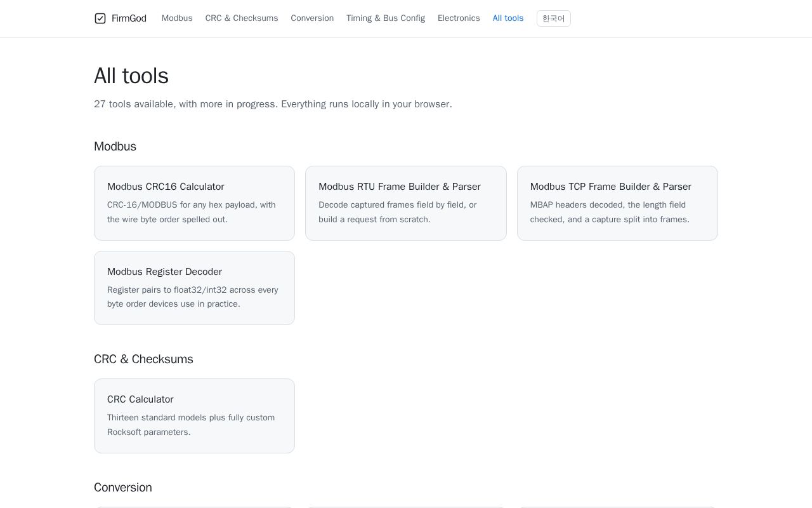Open Modbus CRC16 Calculator card
This screenshot has height=508, width=812.
[x=194, y=203]
